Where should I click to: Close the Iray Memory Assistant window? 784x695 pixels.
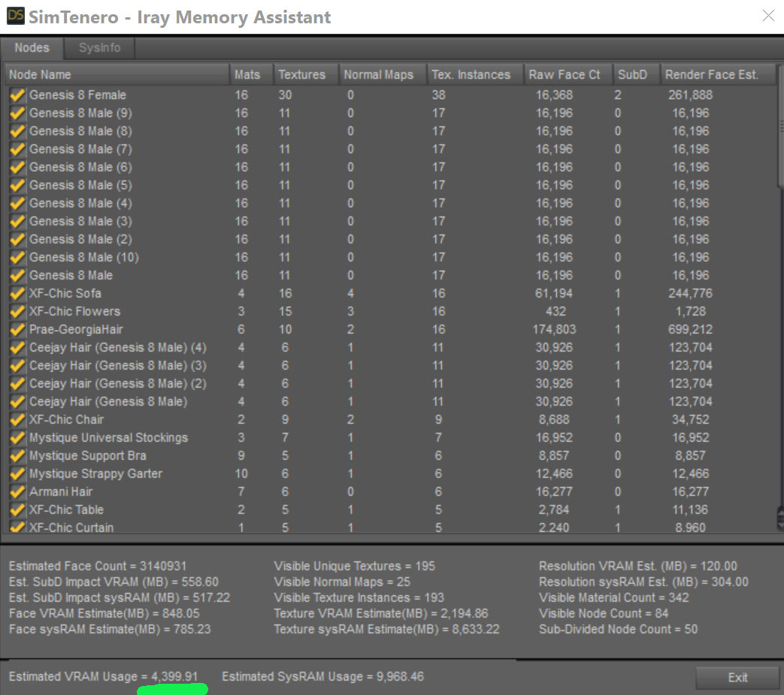coord(768,16)
